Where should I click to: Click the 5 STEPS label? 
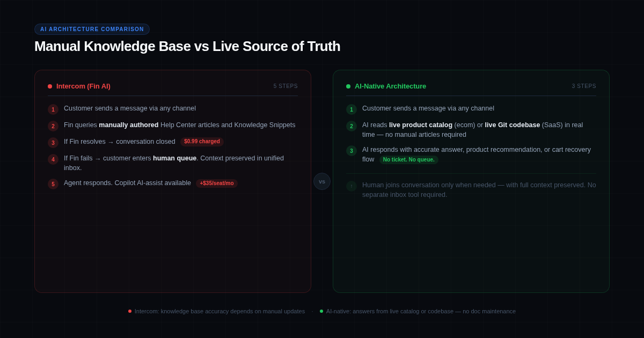tap(286, 86)
